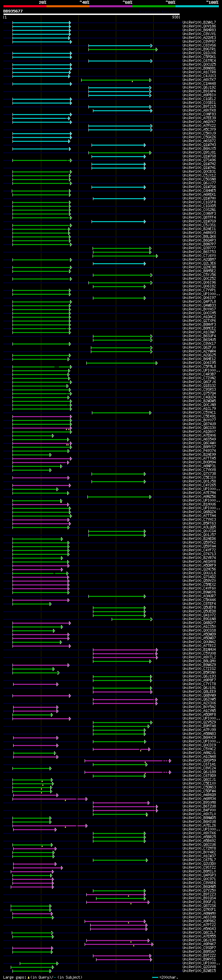Open the UniRef100_A5AG43 entry

[x=199, y=929]
